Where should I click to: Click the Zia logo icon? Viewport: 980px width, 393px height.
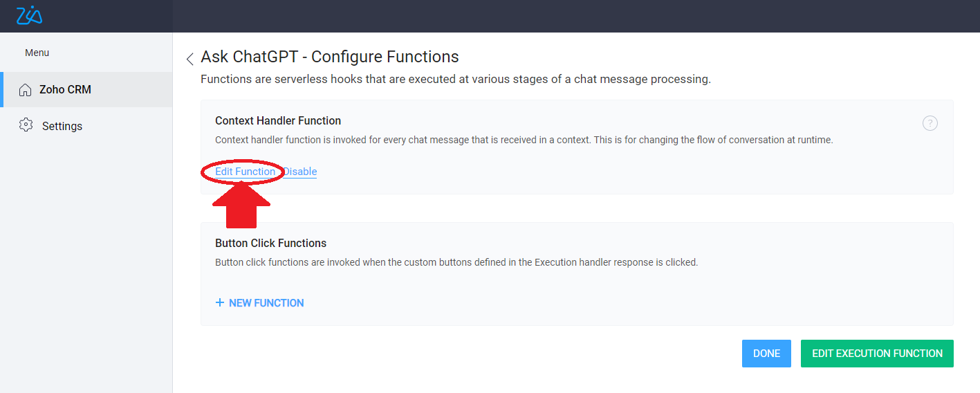(29, 15)
